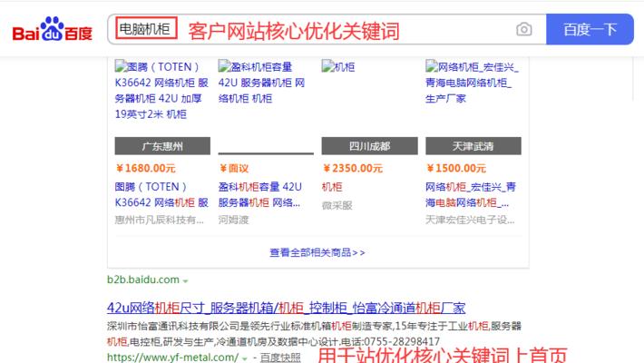Click seller name 河姆渡
Viewport: 644px width, 363px height.
pos(233,220)
